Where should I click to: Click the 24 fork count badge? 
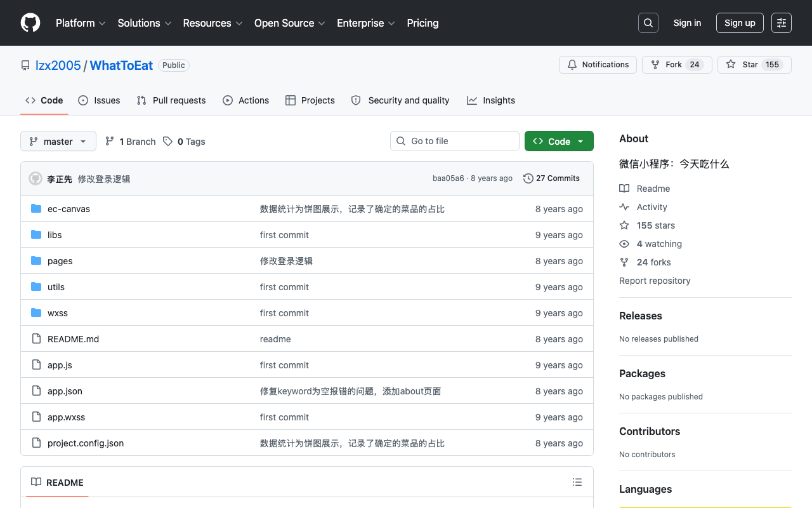point(695,65)
